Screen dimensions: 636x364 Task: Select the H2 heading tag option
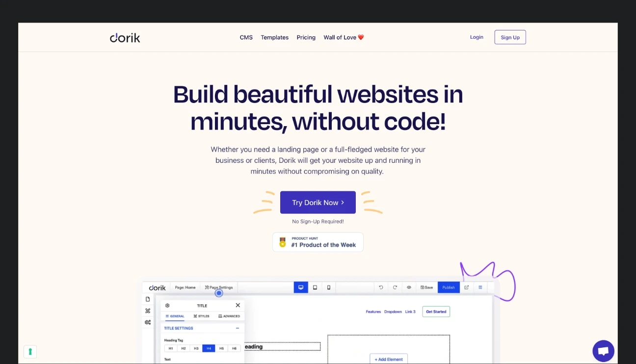pyautogui.click(x=184, y=348)
